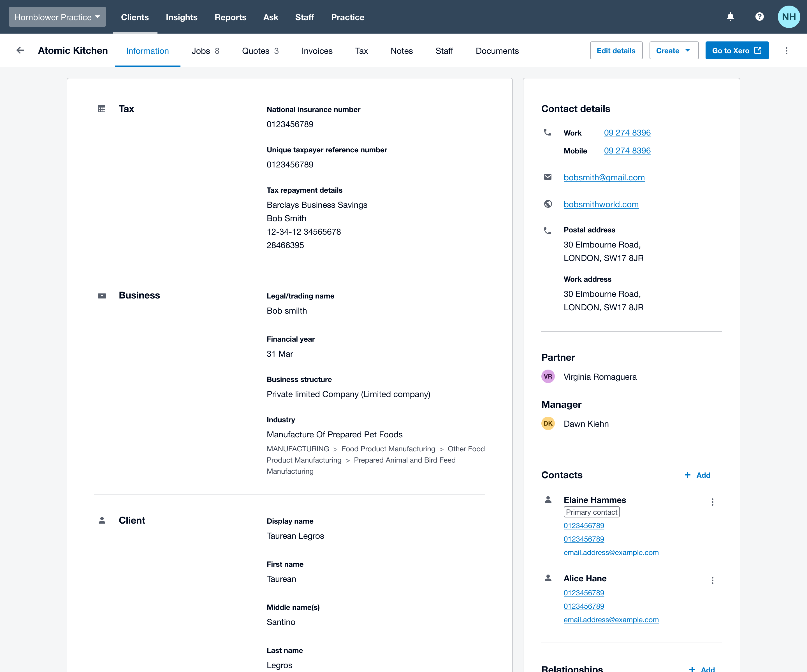Click the DK manager avatar
This screenshot has height=672, width=807.
tap(548, 424)
